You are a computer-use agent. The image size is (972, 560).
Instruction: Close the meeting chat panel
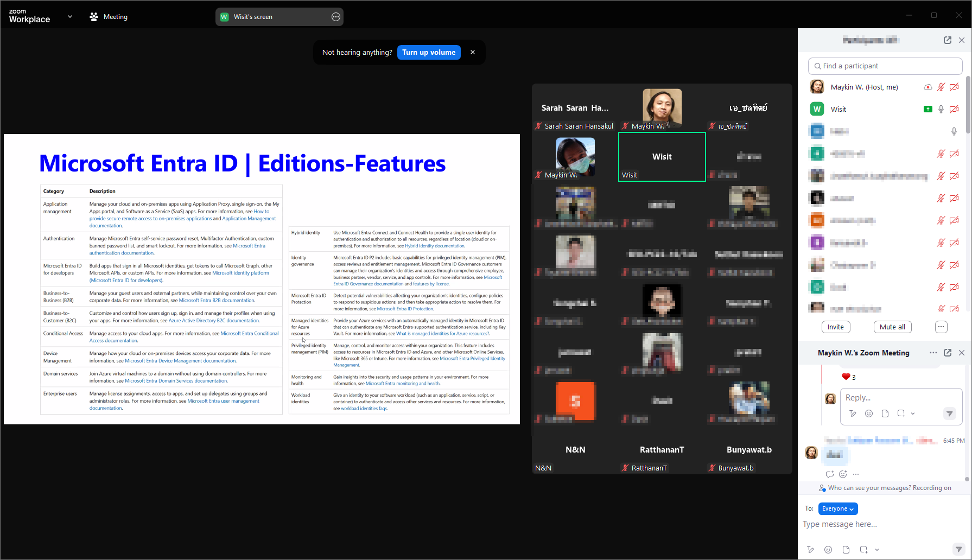[962, 353]
